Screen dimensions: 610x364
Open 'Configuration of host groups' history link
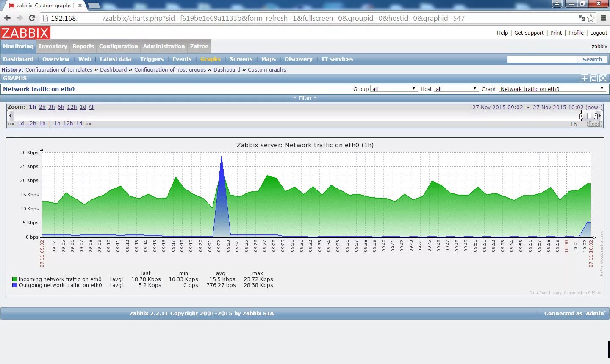point(170,70)
